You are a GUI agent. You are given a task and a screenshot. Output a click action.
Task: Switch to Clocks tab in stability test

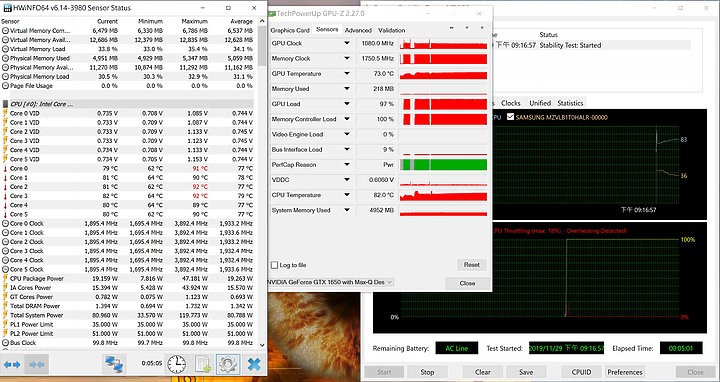[511, 103]
